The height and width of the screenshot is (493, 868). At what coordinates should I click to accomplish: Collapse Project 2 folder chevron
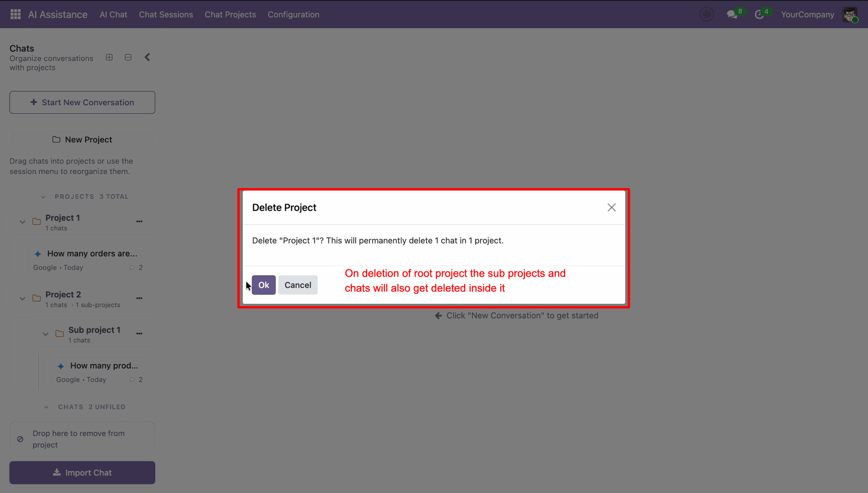pos(22,299)
